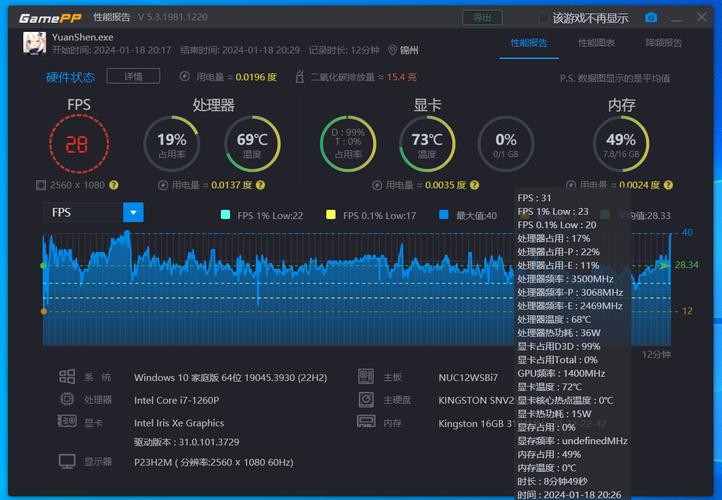Close the GamePP performance report window
Viewport: 722px width, 500px height.
(x=701, y=17)
